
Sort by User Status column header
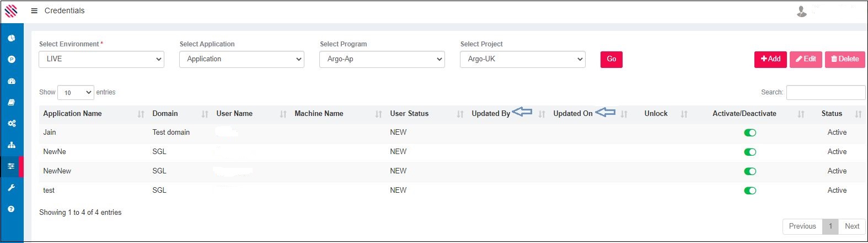[409, 114]
